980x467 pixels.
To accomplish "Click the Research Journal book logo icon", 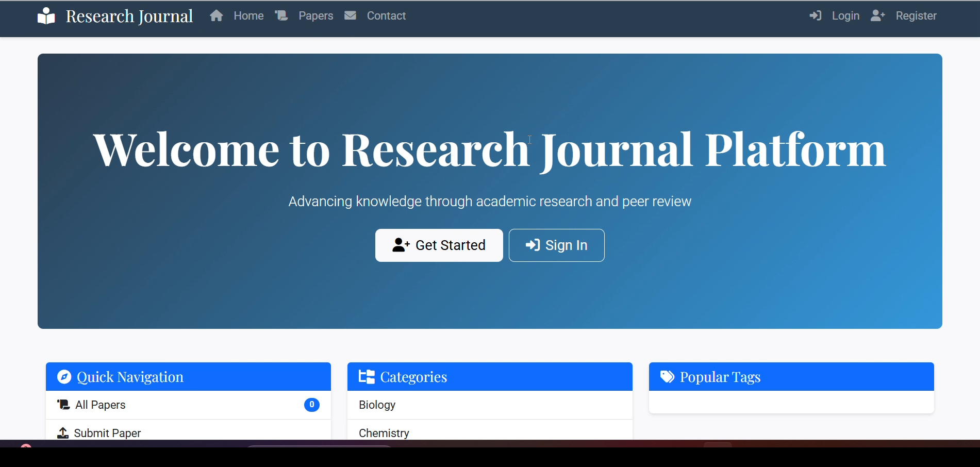I will [46, 15].
